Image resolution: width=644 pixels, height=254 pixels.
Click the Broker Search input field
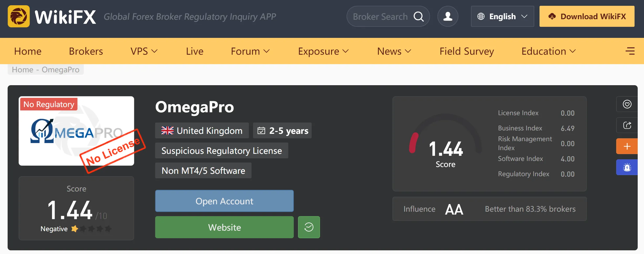click(x=388, y=16)
